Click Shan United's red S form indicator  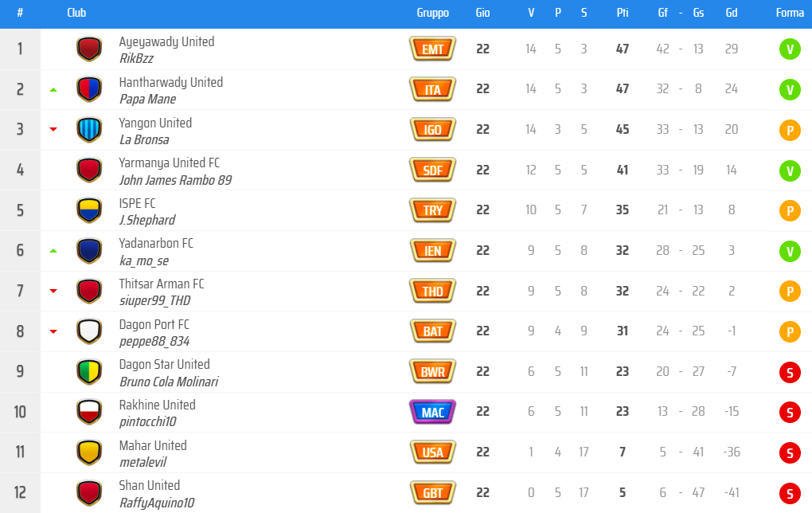click(789, 493)
